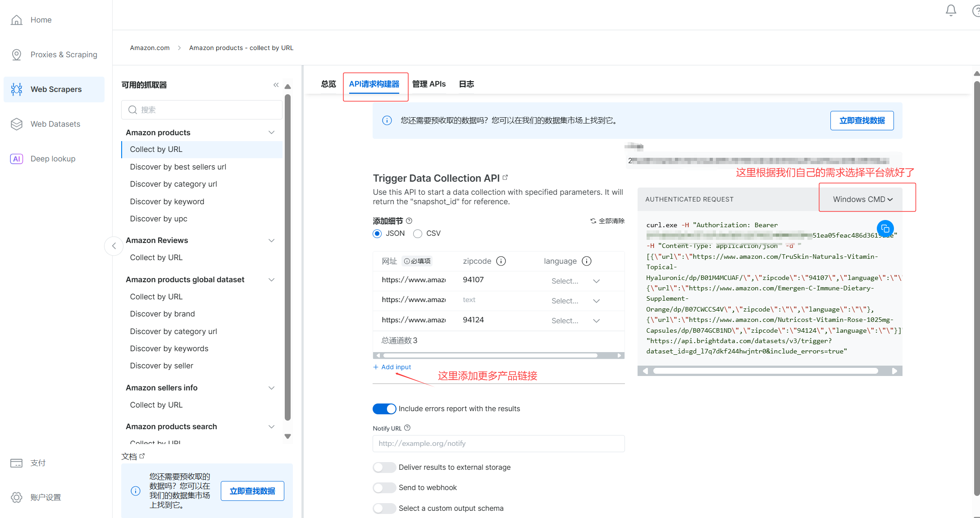
Task: Toggle Deliver results to external storage
Action: point(384,467)
